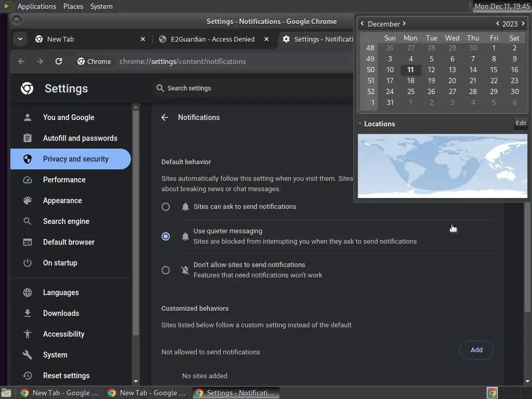The image size is (532, 399).
Task: Click the Appearance palette icon
Action: 28,201
